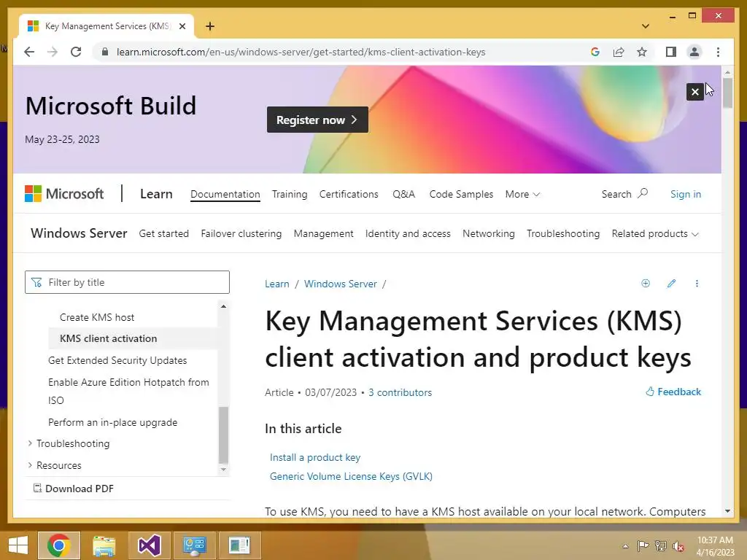
Task: Click the Download PDF button
Action: coord(74,489)
